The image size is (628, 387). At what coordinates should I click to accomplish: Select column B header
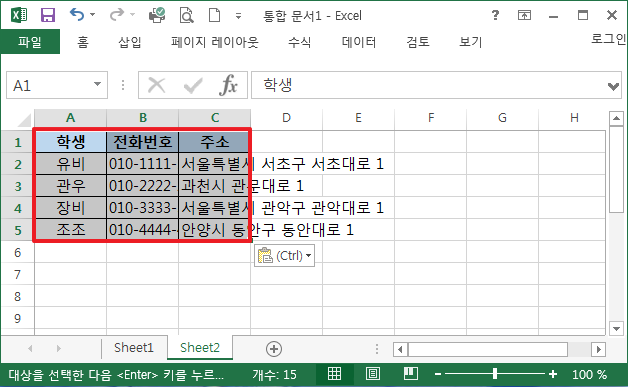click(143, 118)
